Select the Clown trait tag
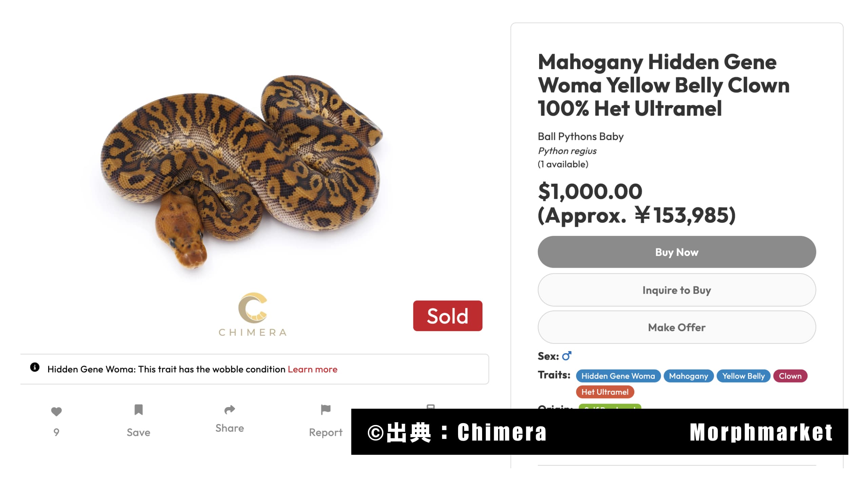This screenshot has height=488, width=868. pos(790,376)
